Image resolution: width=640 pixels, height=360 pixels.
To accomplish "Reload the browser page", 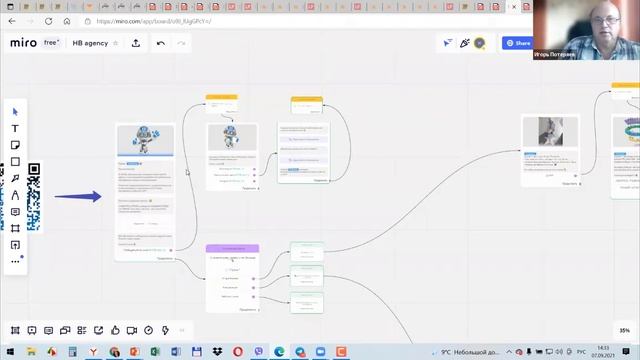I will pos(49,21).
